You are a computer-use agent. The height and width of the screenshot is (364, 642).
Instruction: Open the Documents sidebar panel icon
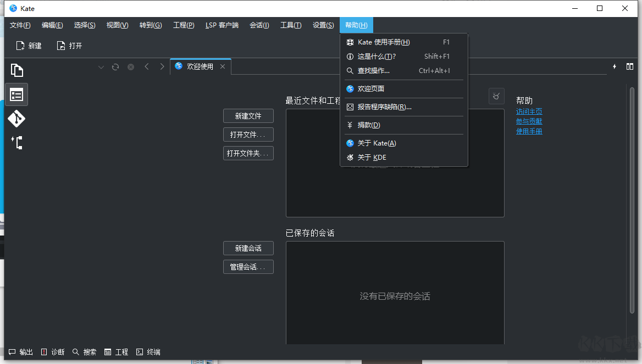point(16,70)
